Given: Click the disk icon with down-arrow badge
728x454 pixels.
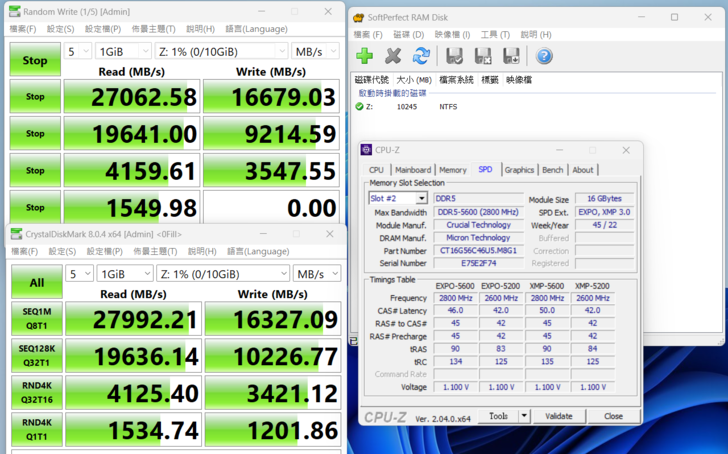Looking at the screenshot, I should [x=510, y=57].
